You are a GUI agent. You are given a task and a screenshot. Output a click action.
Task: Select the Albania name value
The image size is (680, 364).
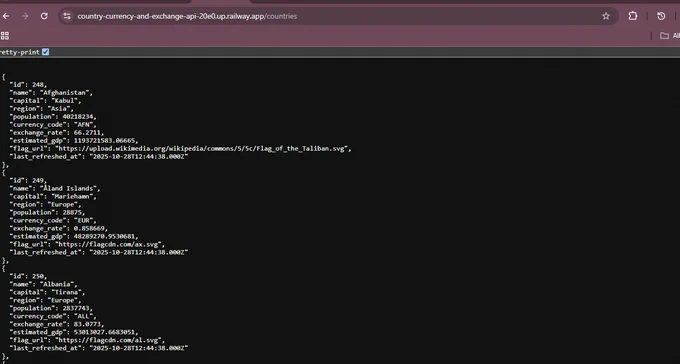coord(57,284)
